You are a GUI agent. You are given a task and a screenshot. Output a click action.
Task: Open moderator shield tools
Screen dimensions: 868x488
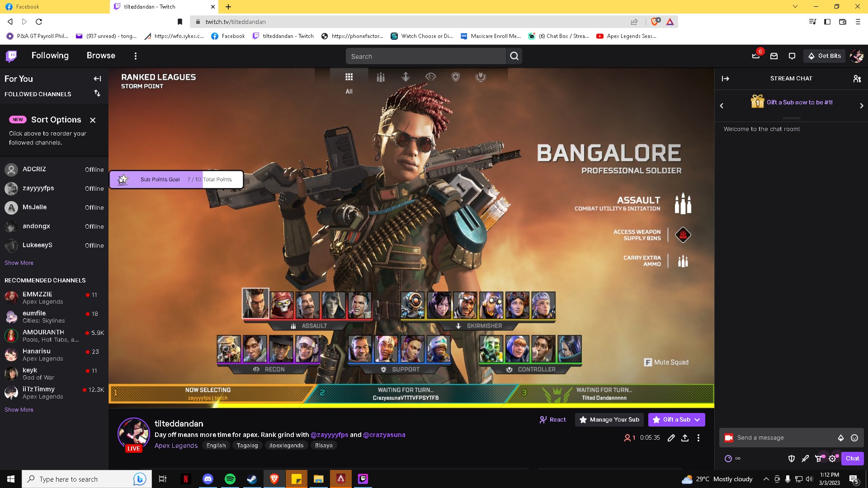(792, 459)
